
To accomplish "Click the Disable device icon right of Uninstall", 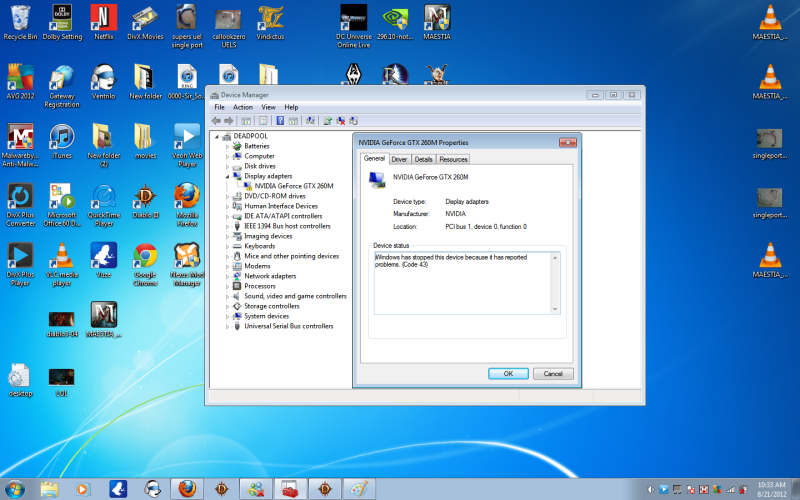I will (x=353, y=121).
